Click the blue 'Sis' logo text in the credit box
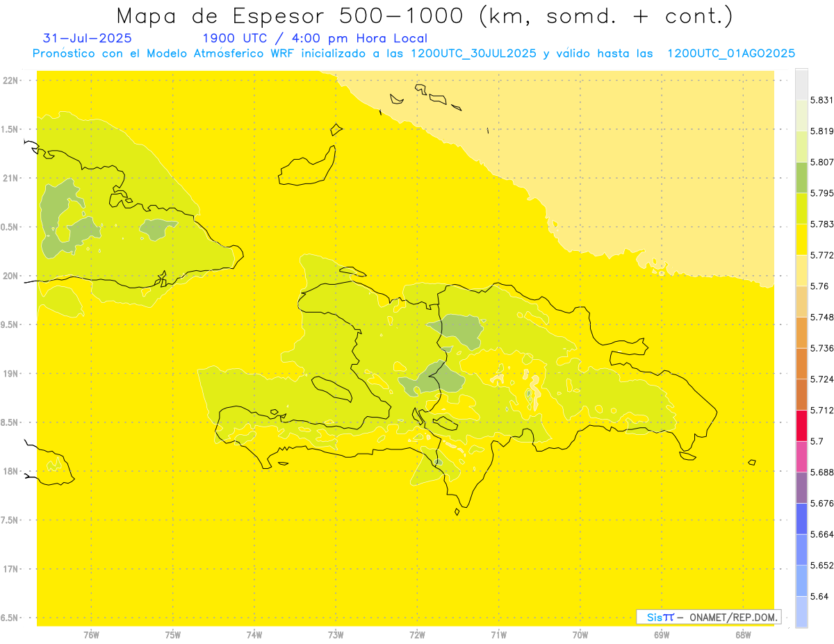The height and width of the screenshot is (644, 834). 654,617
